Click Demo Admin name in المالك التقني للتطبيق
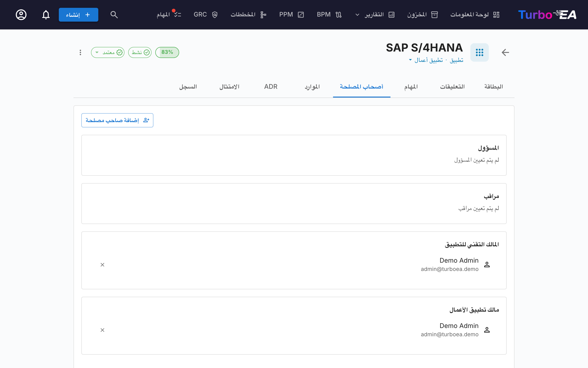The height and width of the screenshot is (368, 588). pyautogui.click(x=459, y=260)
